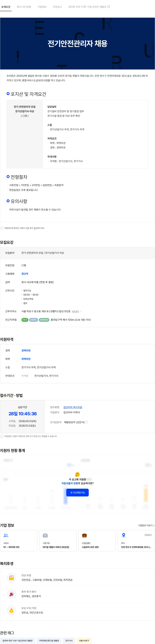Click the 보상·수당·지원 money bag icon
The width and height of the screenshot is (155, 644).
click(x=11, y=610)
